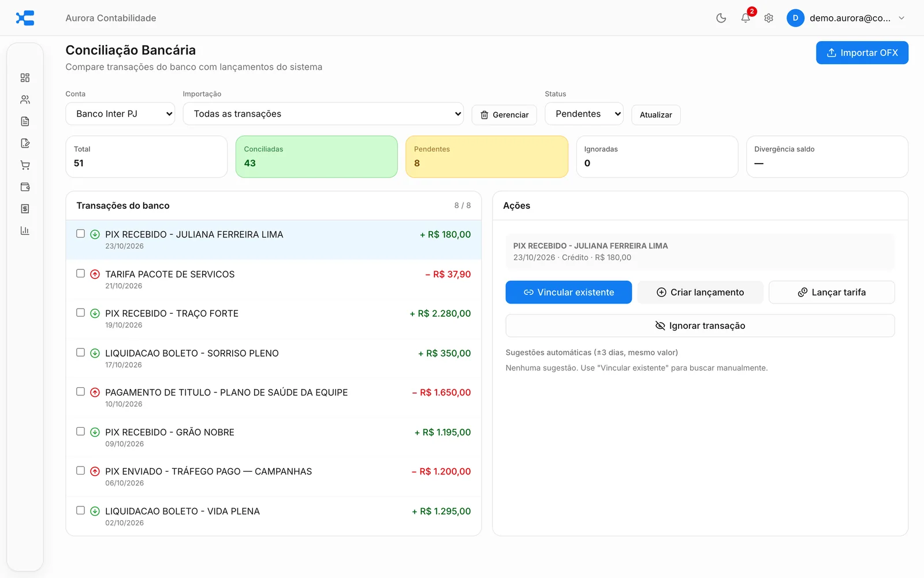
Task: Select the amount + R$ 2.280,00
Action: pos(440,313)
